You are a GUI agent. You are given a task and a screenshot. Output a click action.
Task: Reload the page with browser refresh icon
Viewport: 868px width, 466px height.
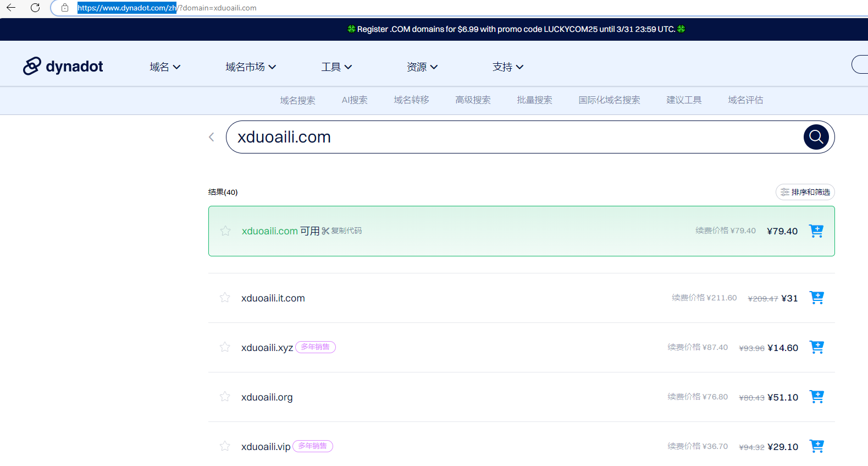[35, 8]
